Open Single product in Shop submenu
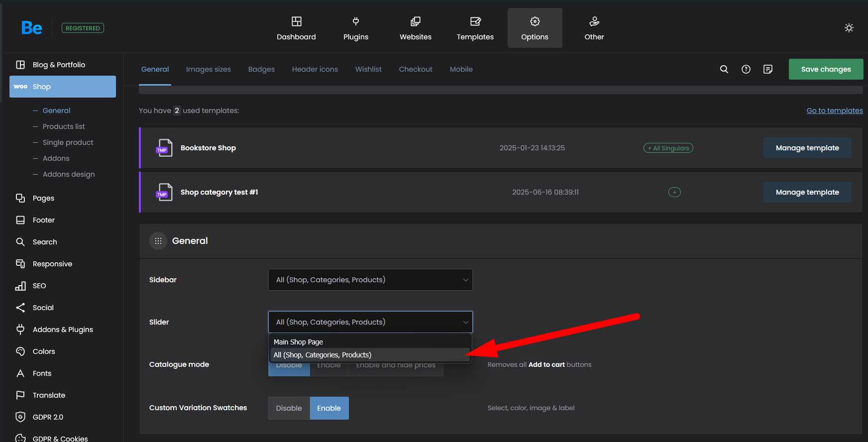The image size is (868, 442). point(68,142)
